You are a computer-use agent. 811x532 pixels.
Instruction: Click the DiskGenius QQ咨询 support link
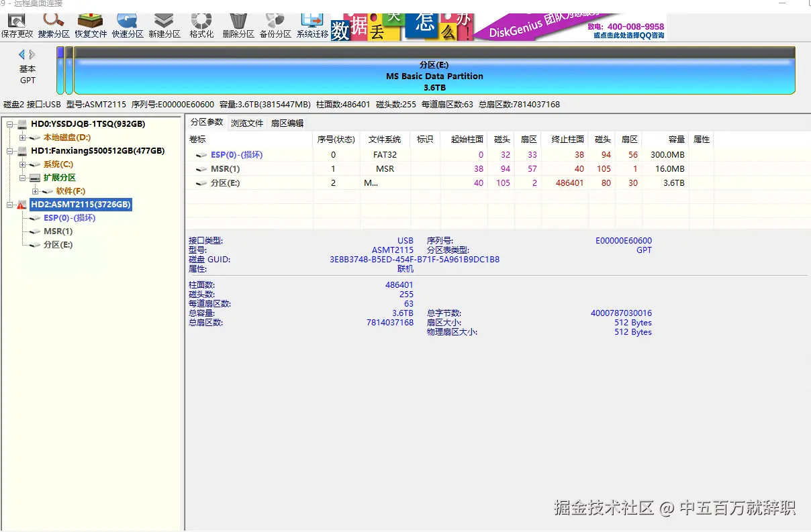coord(628,34)
